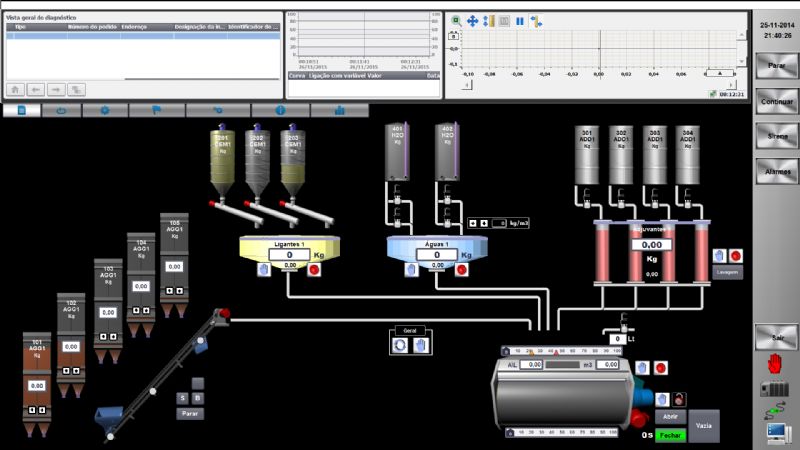Click the trend zoom magnifier icon
800x450 pixels.
(x=456, y=20)
